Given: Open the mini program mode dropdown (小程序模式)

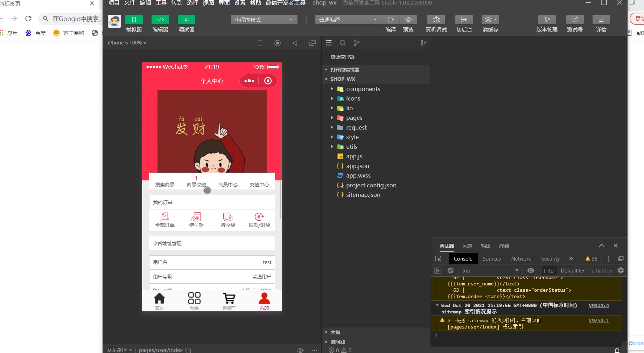Looking at the screenshot, I should [264, 20].
